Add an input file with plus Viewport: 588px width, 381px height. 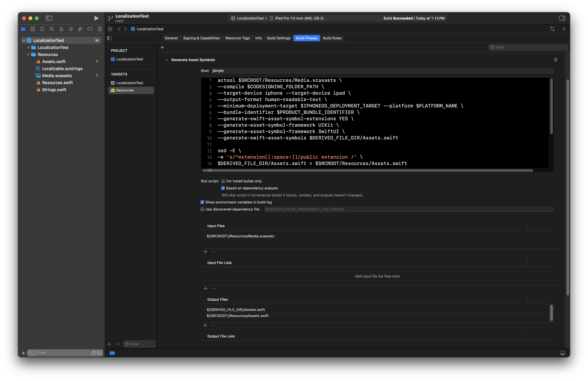pos(205,252)
